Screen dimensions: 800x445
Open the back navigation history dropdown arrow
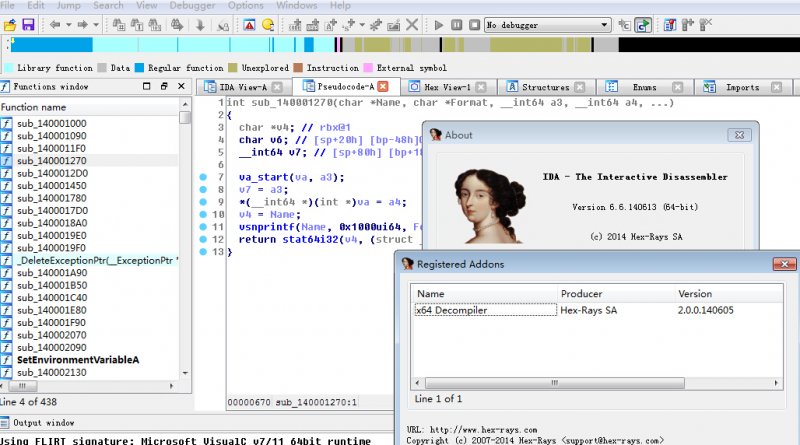(68, 24)
